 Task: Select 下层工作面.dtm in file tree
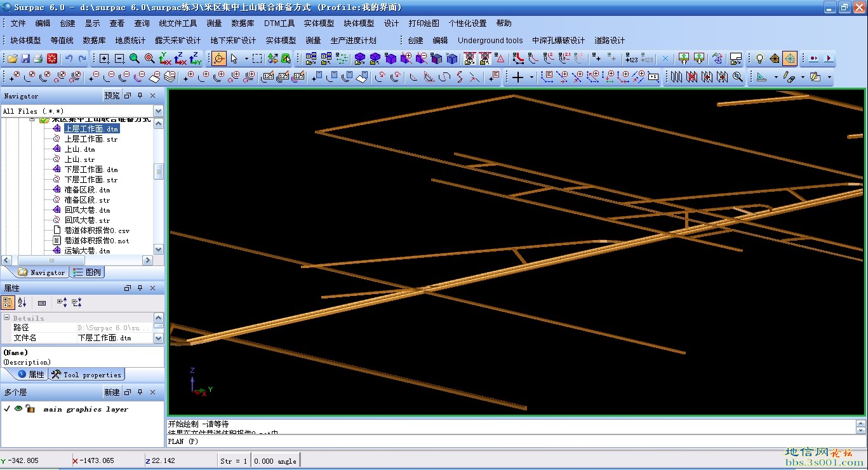91,169
